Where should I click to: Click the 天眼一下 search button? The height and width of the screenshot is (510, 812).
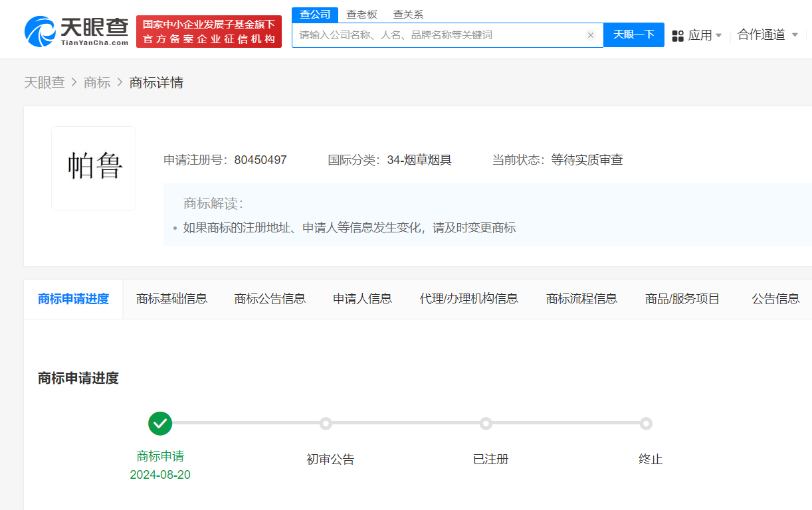coord(633,35)
